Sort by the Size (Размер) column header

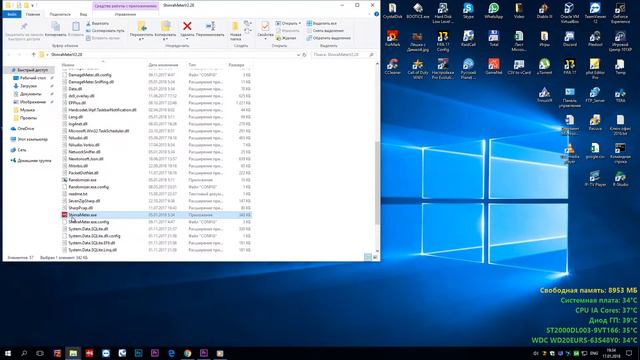point(236,65)
